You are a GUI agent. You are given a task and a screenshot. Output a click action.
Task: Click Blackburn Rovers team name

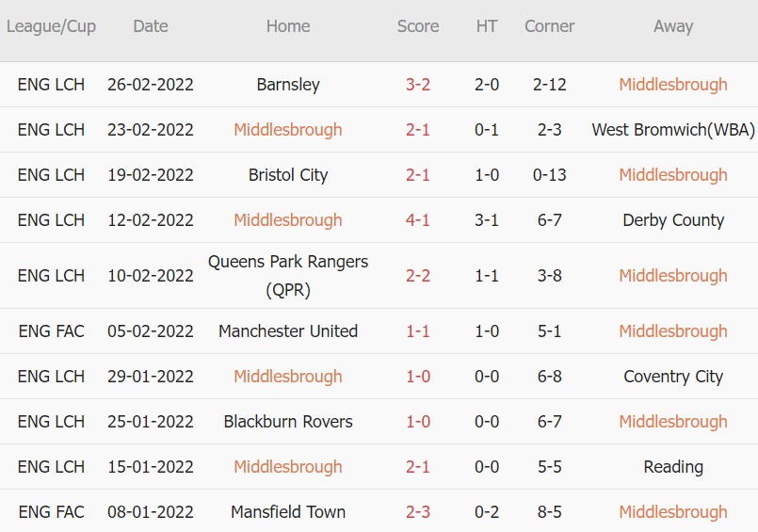coord(288,422)
